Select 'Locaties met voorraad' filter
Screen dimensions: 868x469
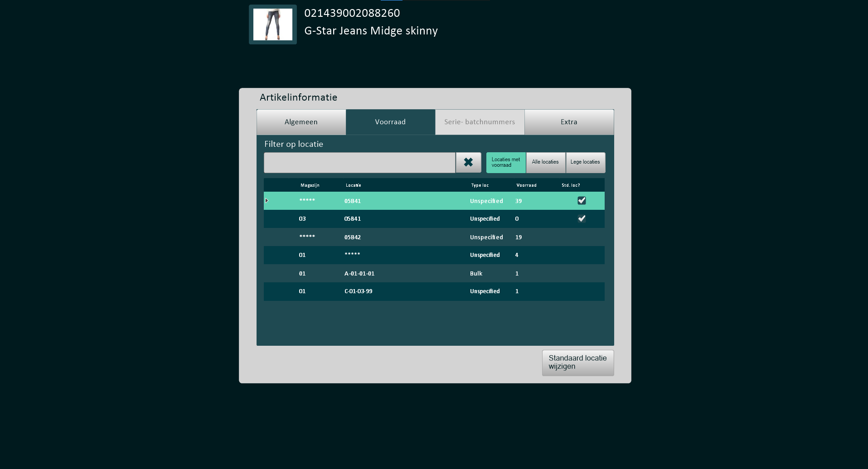506,162
